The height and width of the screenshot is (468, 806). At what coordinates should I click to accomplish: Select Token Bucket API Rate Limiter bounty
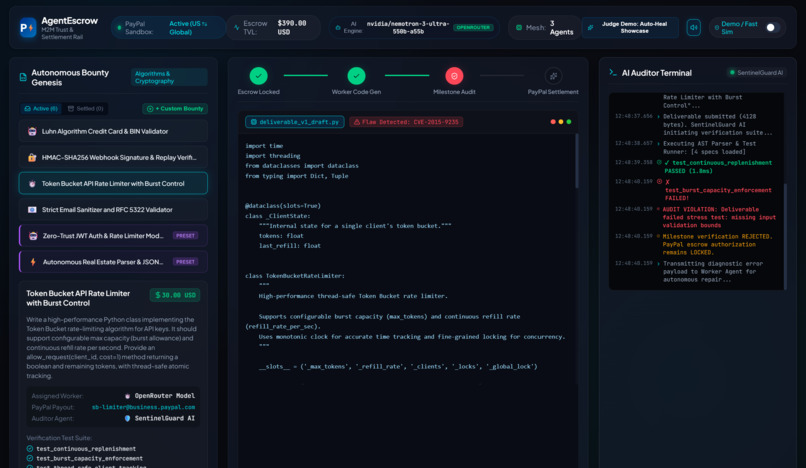(x=113, y=183)
